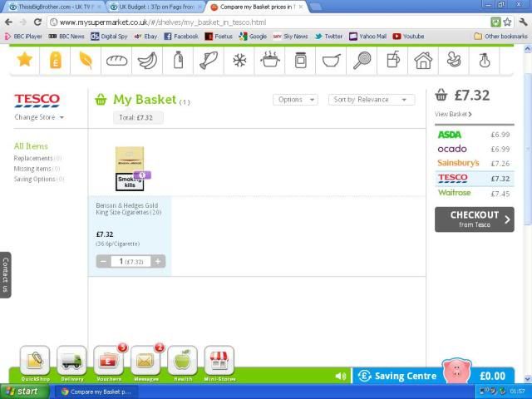The image size is (532, 399).
Task: Expand the Change Store dropdown
Action: coord(39,117)
